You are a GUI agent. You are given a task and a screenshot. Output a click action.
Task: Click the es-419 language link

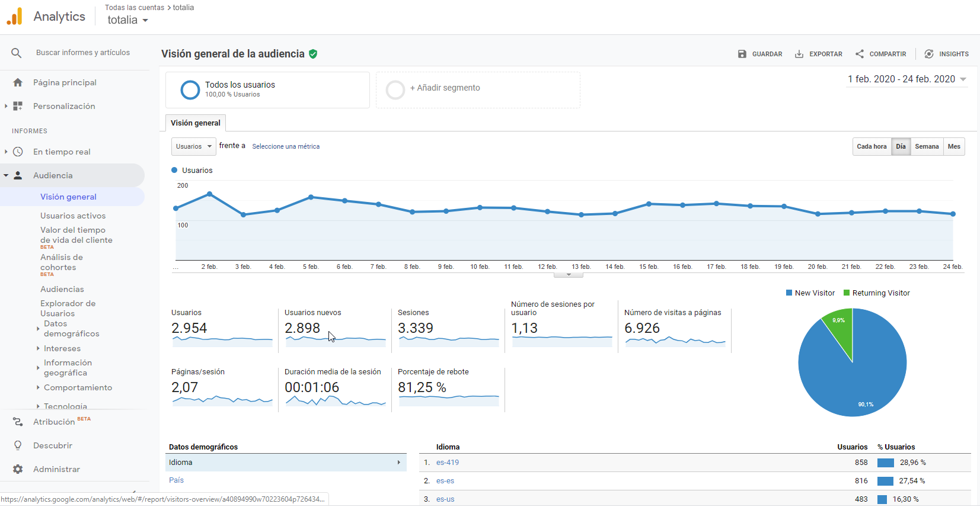point(448,463)
